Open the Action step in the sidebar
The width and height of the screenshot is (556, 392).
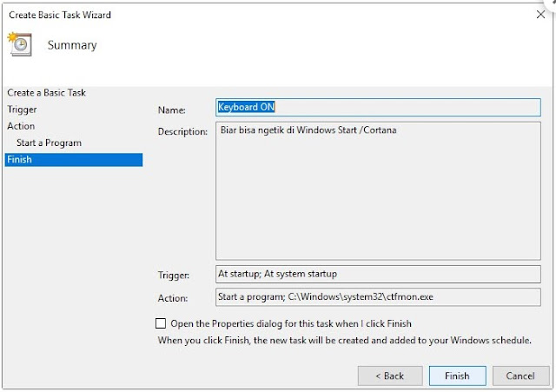tap(21, 126)
